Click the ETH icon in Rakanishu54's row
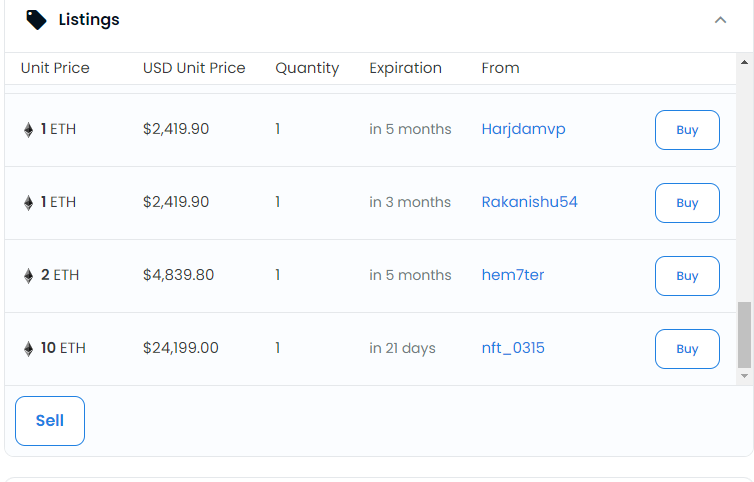This screenshot has width=754, height=482. (28, 203)
